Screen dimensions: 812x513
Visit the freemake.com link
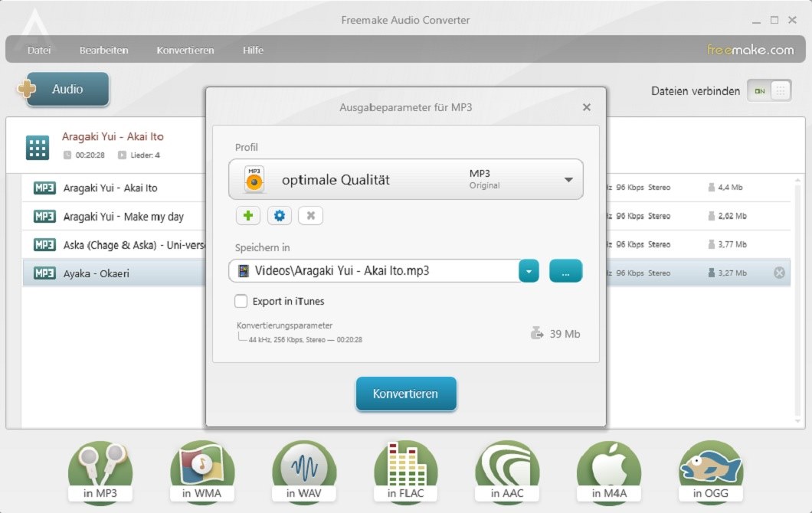(751, 50)
